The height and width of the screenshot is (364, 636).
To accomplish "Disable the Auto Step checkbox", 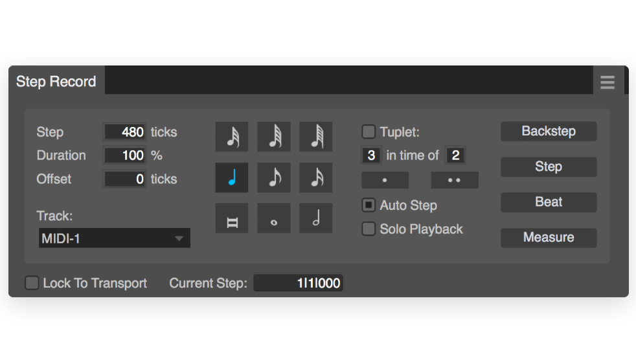I will coord(369,205).
